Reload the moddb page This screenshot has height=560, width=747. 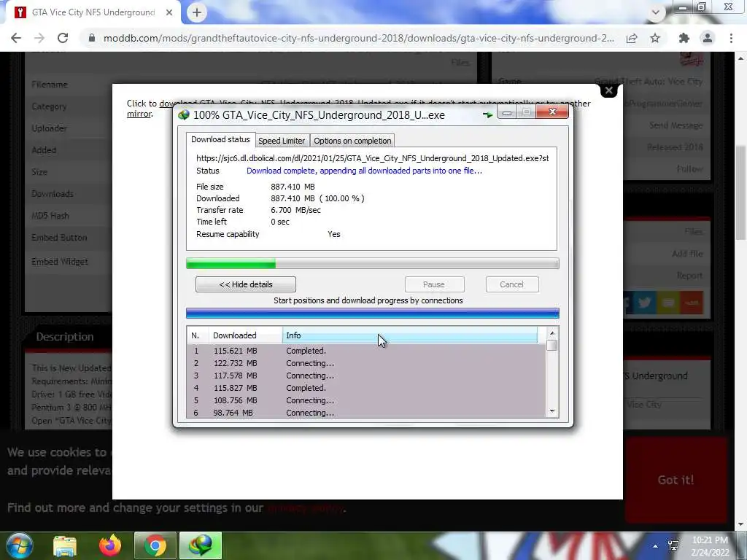click(x=63, y=38)
